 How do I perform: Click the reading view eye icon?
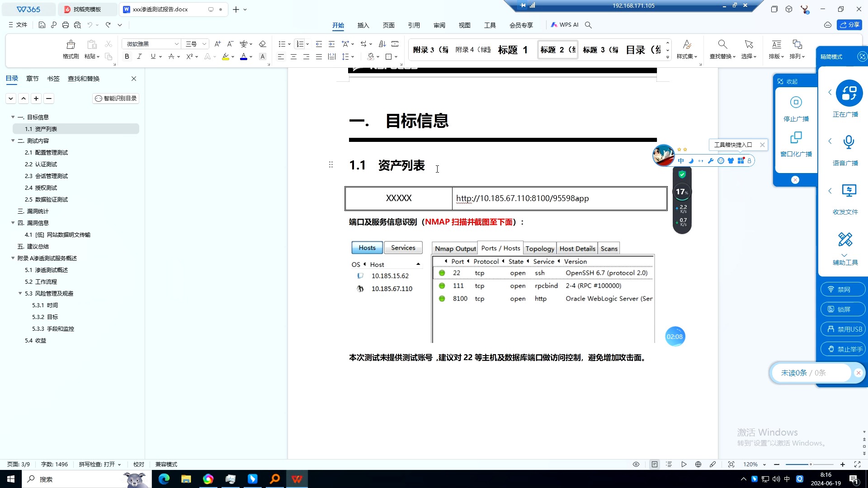click(636, 465)
